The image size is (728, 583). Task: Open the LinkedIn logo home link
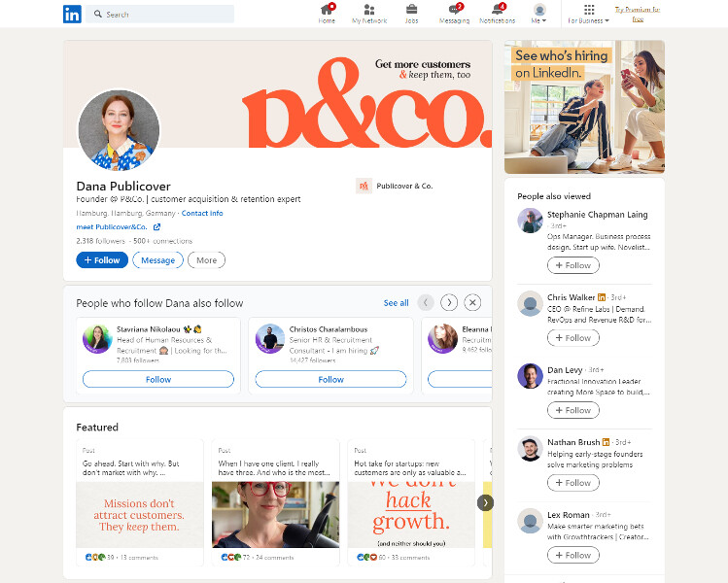pyautogui.click(x=72, y=14)
